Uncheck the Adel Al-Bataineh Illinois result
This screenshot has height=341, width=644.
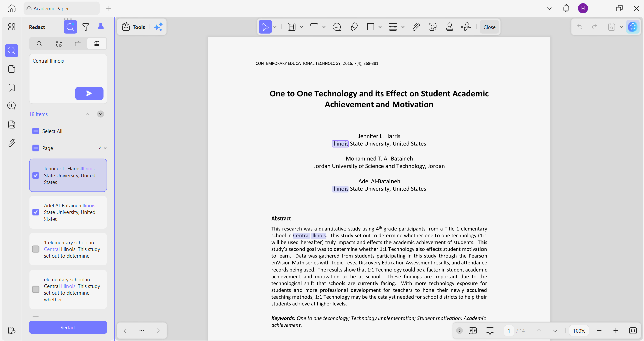tap(36, 212)
